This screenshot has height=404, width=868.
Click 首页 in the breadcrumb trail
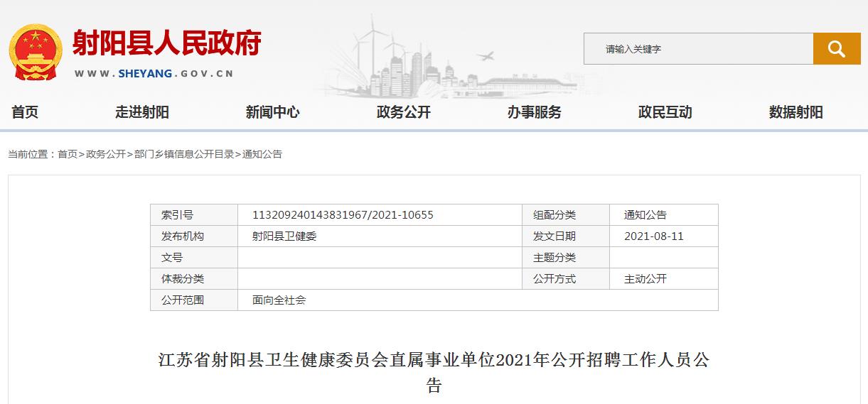68,154
